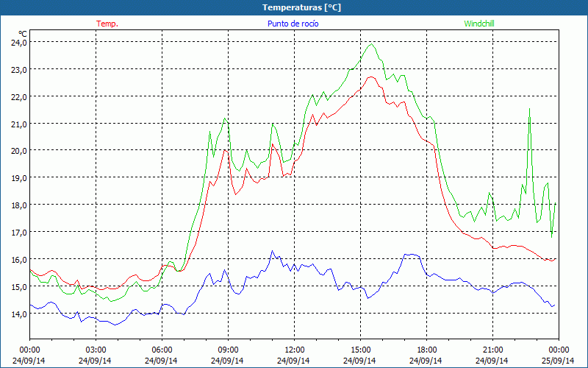Click the 18:00 time axis label
Viewport: 588px width, 368px height.
[x=426, y=350]
